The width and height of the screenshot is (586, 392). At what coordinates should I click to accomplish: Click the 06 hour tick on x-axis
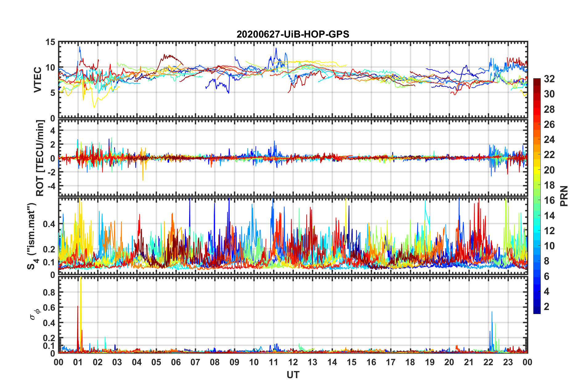pyautogui.click(x=176, y=362)
